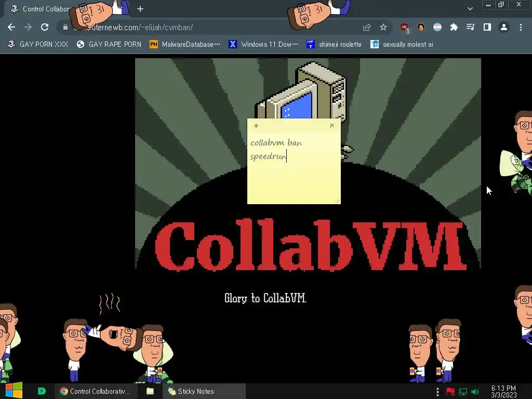
Task: Open the uBlock Origin extension icon
Action: (x=404, y=28)
